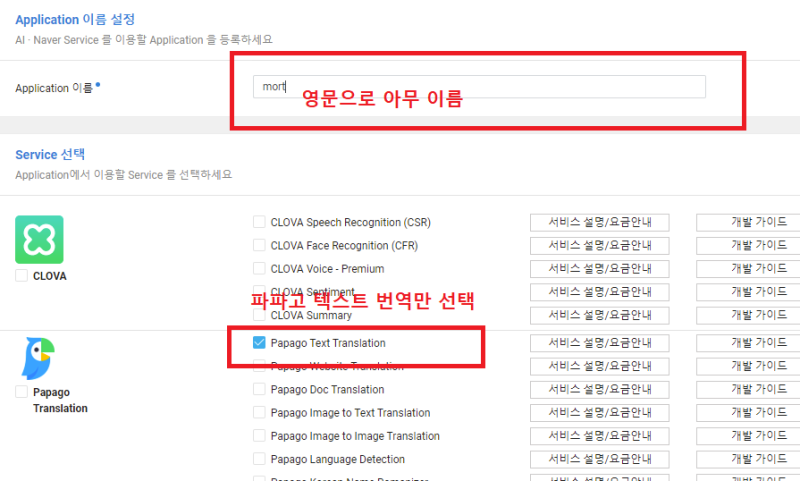800x481 pixels.
Task: Open 개발 가이드 for Papago Website Translation row
Action: click(748, 366)
